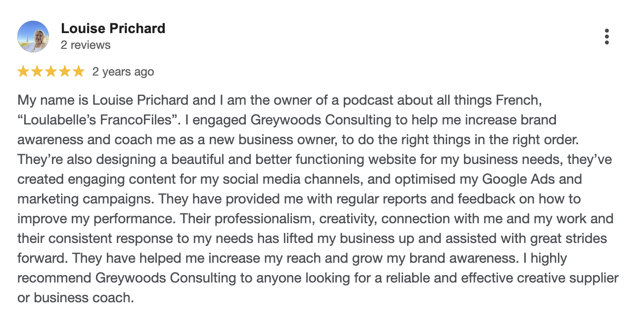Open the three-dot more options menu

[x=606, y=37]
